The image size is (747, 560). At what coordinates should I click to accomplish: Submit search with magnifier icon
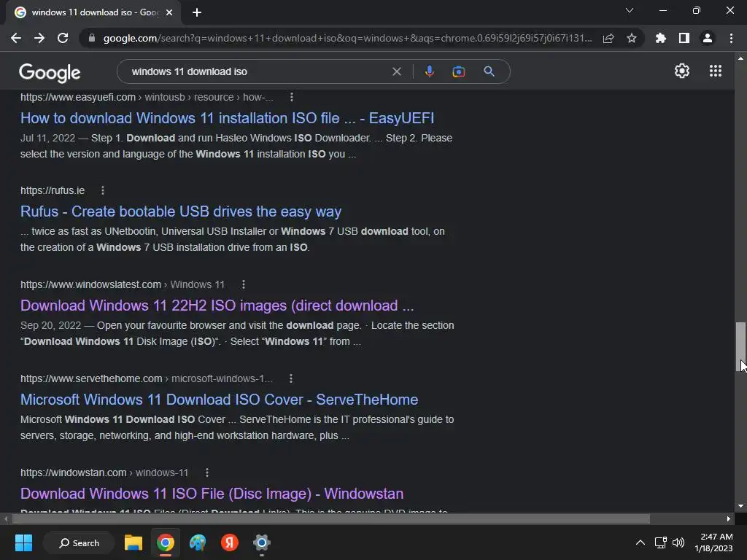point(489,71)
